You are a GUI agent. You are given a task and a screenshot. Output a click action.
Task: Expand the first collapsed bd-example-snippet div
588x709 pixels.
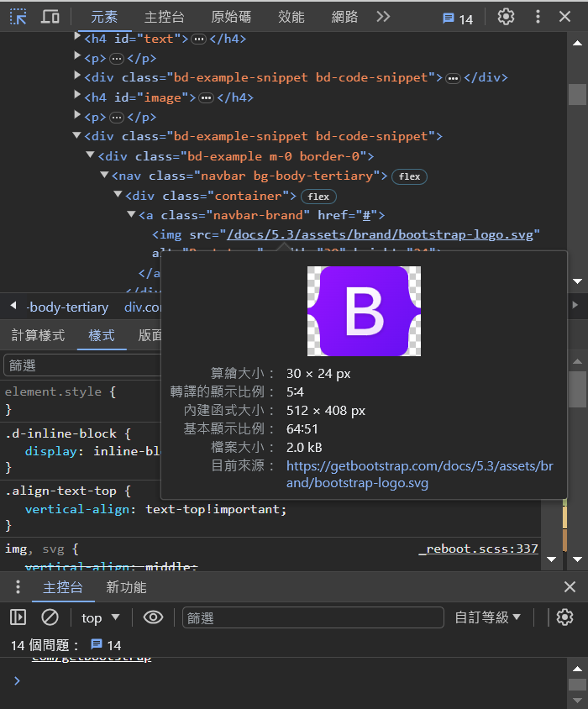coord(77,75)
